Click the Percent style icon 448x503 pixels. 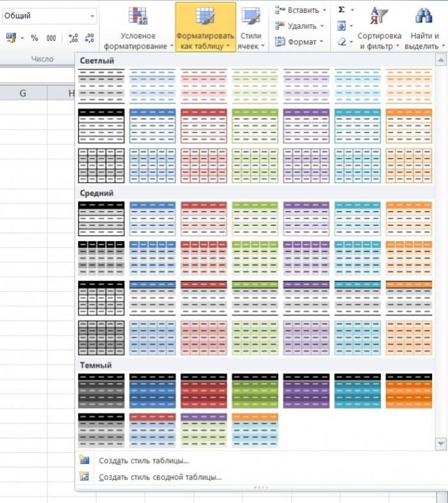tap(34, 38)
